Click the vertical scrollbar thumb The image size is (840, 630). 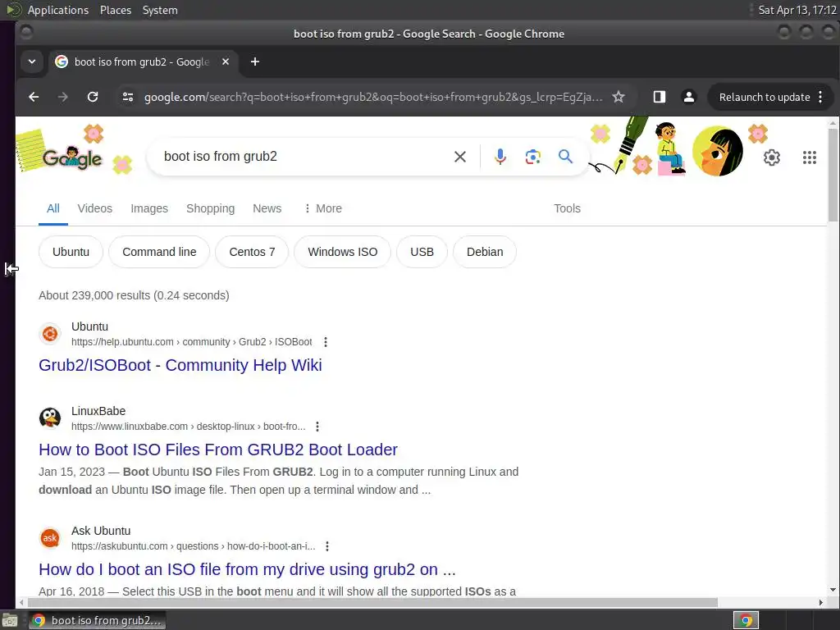coord(833,174)
